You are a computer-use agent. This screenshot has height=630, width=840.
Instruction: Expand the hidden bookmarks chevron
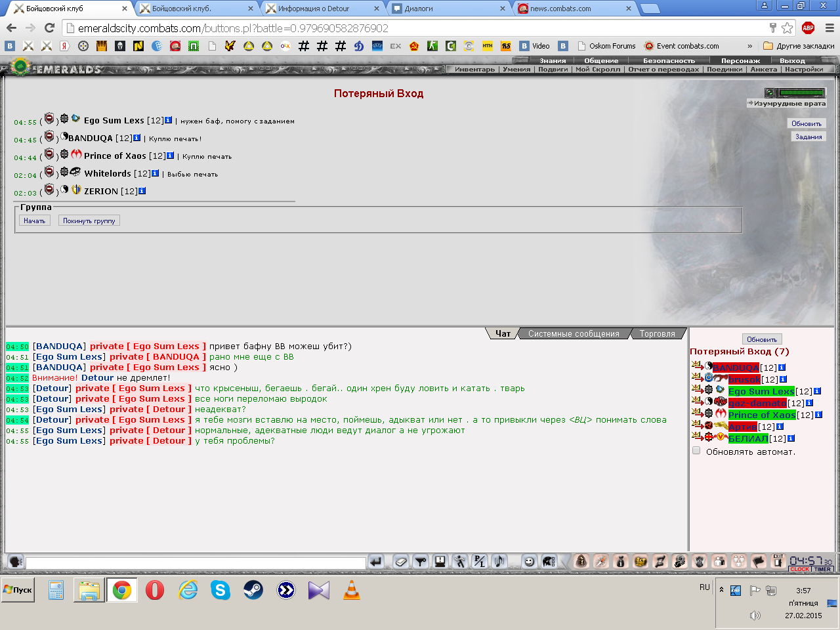pyautogui.click(x=750, y=46)
